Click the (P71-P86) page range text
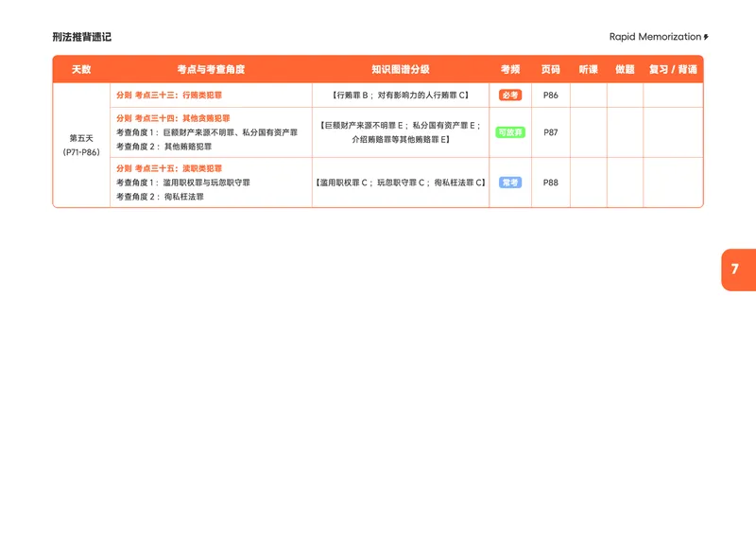The height and width of the screenshot is (540, 756). [x=81, y=152]
